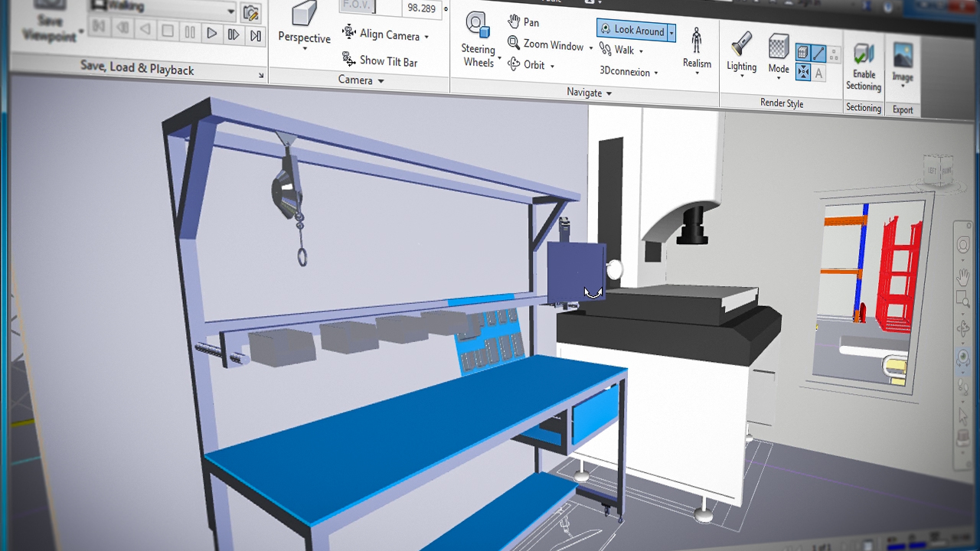Open the 3Dconnexion menu
The width and height of the screenshot is (980, 551).
(x=629, y=73)
